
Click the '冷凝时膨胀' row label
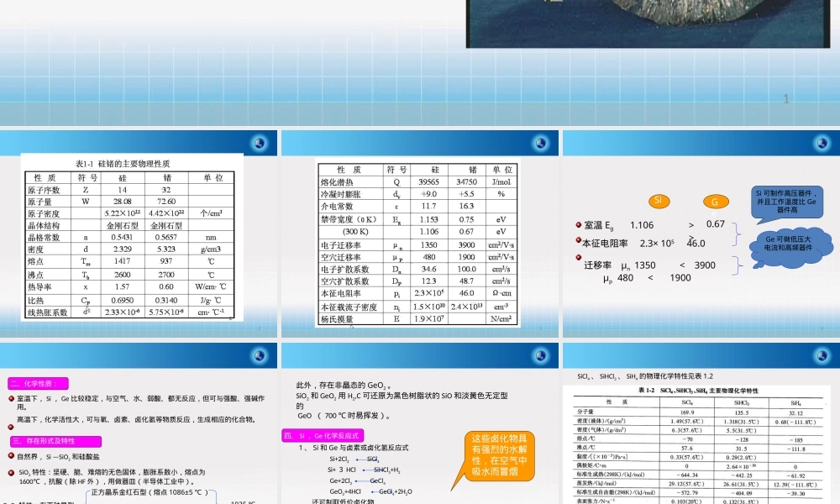pyautogui.click(x=341, y=194)
